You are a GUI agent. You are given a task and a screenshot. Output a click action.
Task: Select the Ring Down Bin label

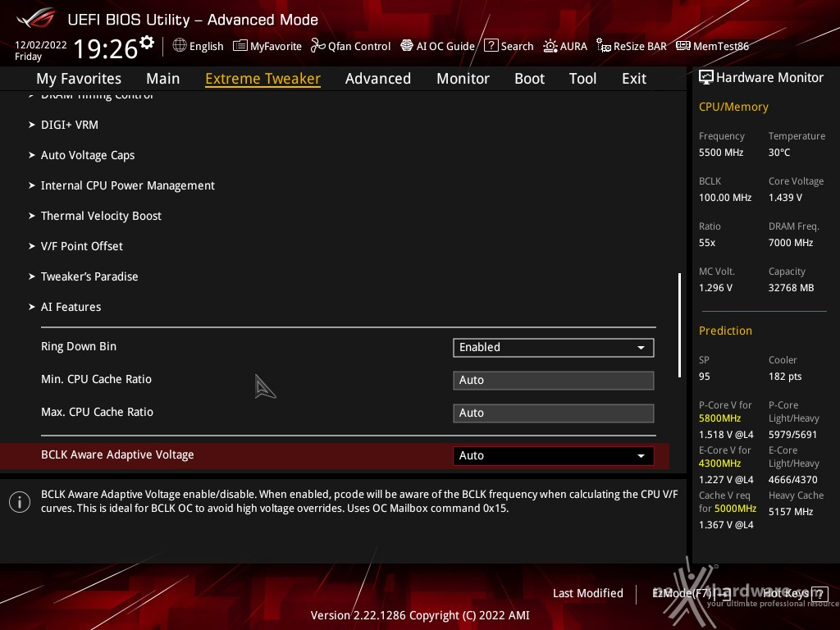click(x=79, y=347)
